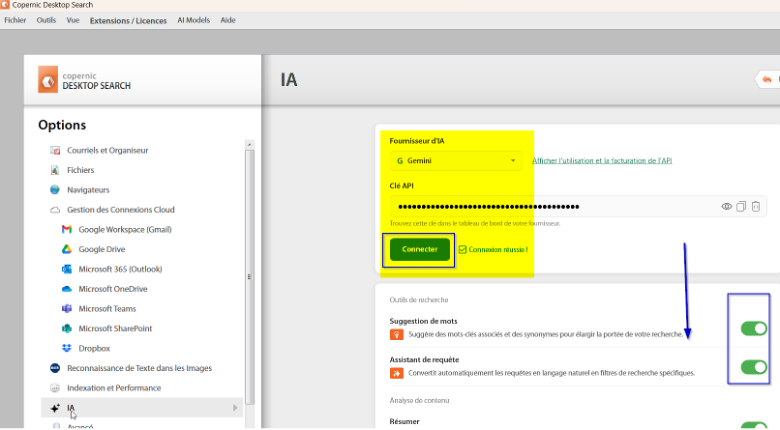Click the Microsoft Teams icon
780x430 pixels.
click(x=67, y=309)
